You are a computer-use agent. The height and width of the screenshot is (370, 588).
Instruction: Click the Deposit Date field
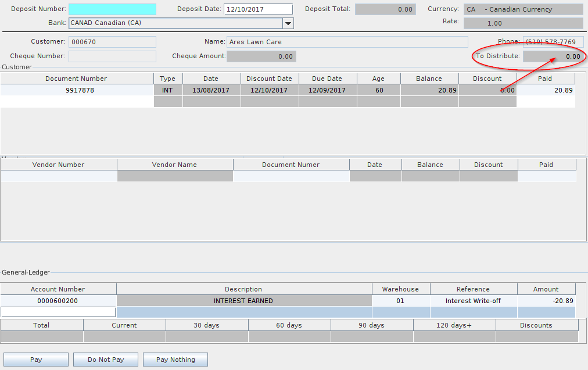point(258,9)
